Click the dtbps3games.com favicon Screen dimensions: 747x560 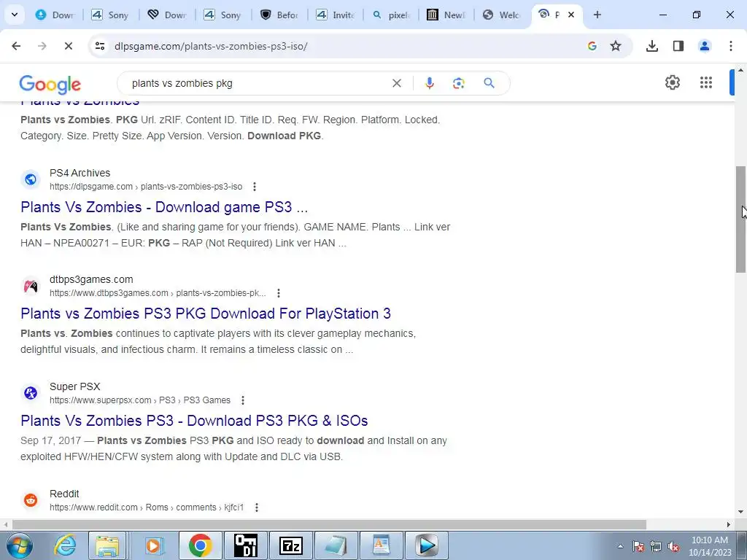[x=31, y=286]
